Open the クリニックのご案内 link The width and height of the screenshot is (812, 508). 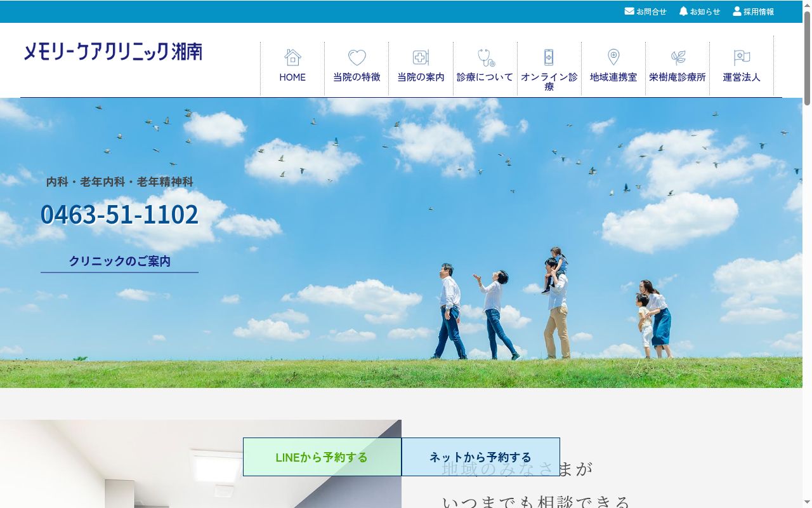click(120, 261)
